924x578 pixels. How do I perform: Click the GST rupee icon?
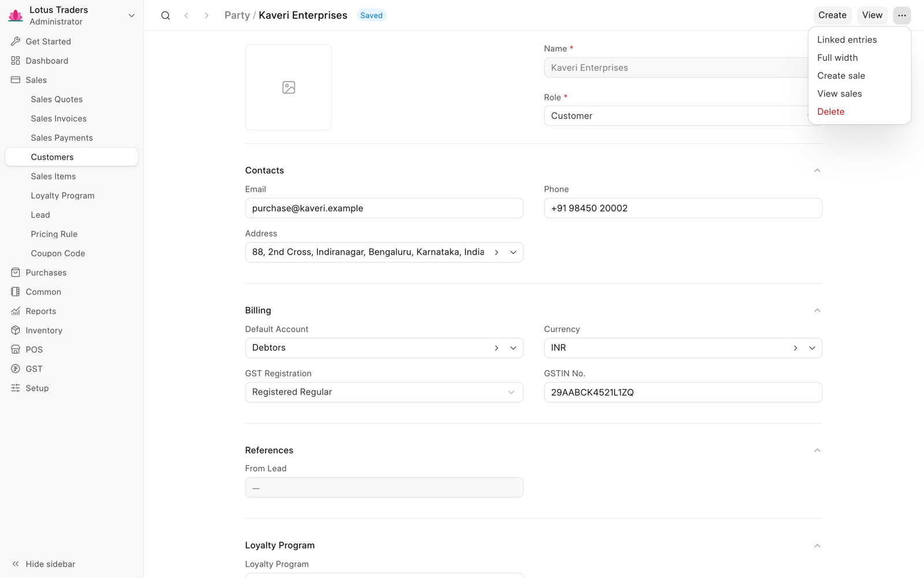(x=16, y=369)
